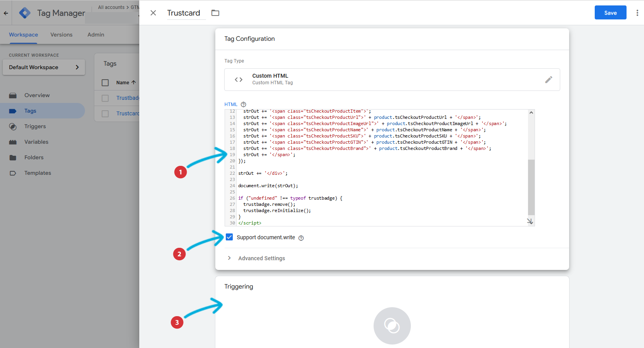Open Tags in the sidebar
This screenshot has width=644, height=348.
click(30, 111)
